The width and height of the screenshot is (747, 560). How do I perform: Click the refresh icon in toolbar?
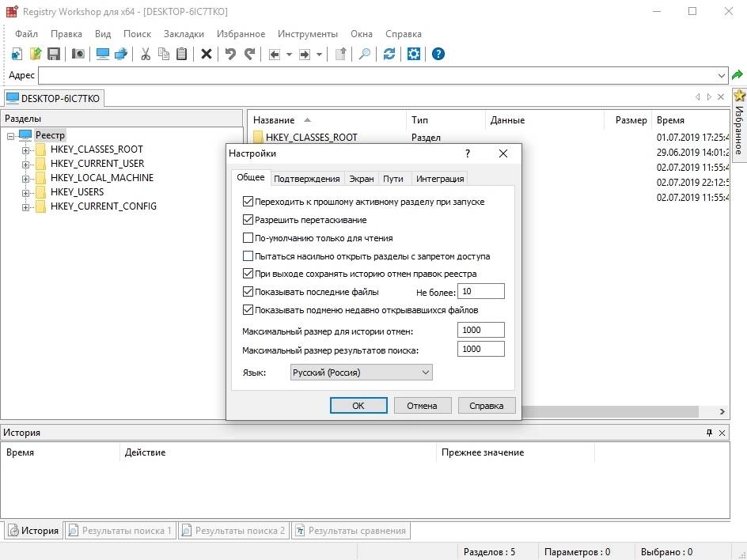(x=389, y=54)
